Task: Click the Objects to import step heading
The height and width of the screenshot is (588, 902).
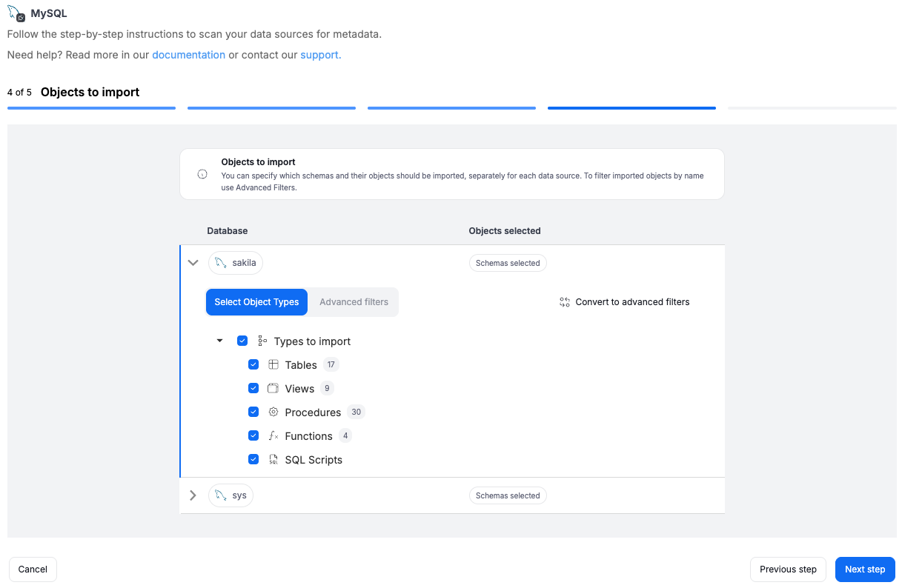Action: tap(90, 93)
